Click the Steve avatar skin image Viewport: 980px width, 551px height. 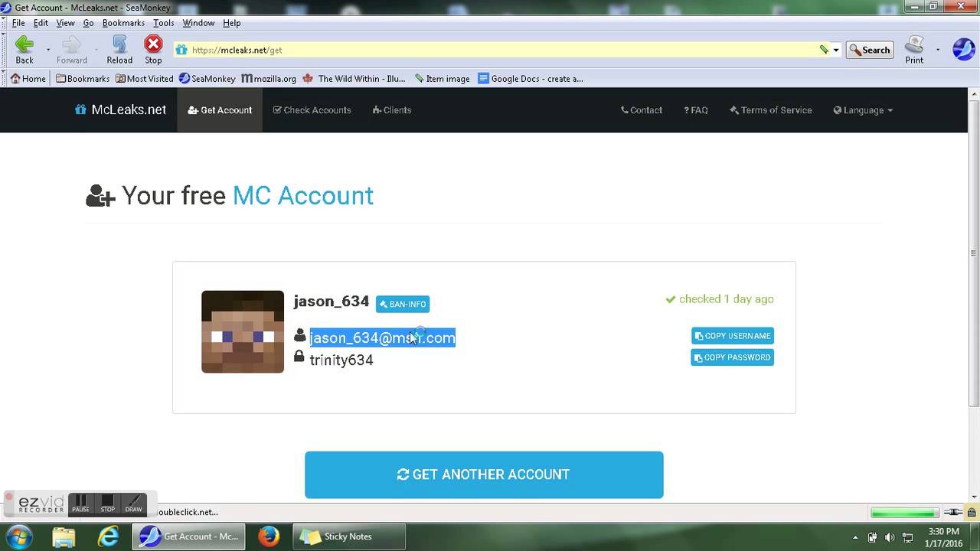click(x=243, y=331)
